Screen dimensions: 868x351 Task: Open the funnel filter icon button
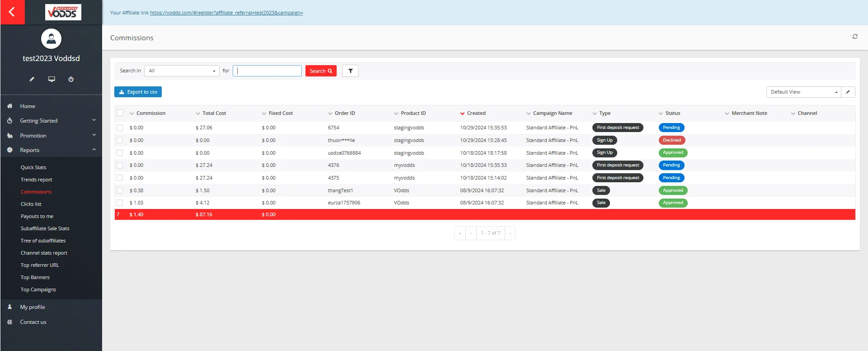click(x=350, y=71)
